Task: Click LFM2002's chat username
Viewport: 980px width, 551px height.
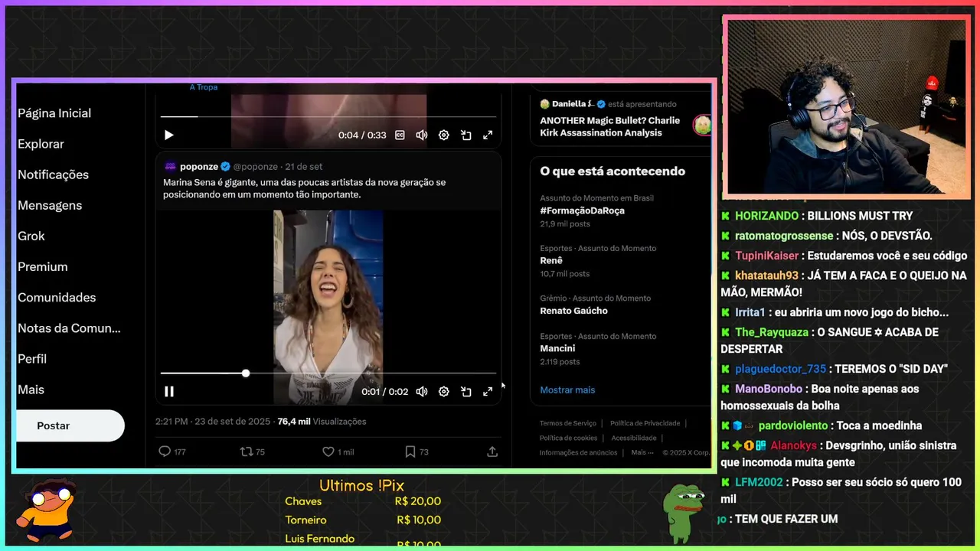Action: pyautogui.click(x=759, y=482)
